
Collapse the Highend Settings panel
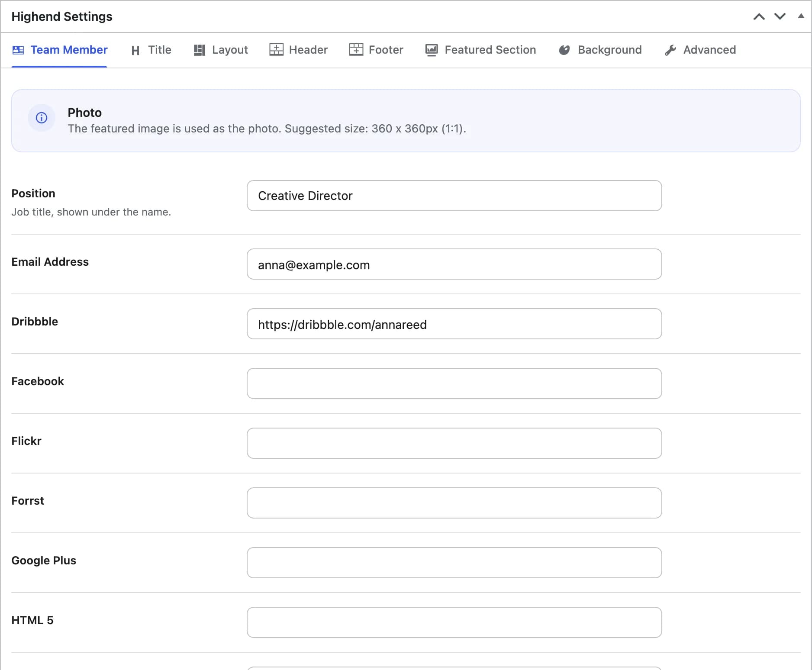click(x=801, y=16)
